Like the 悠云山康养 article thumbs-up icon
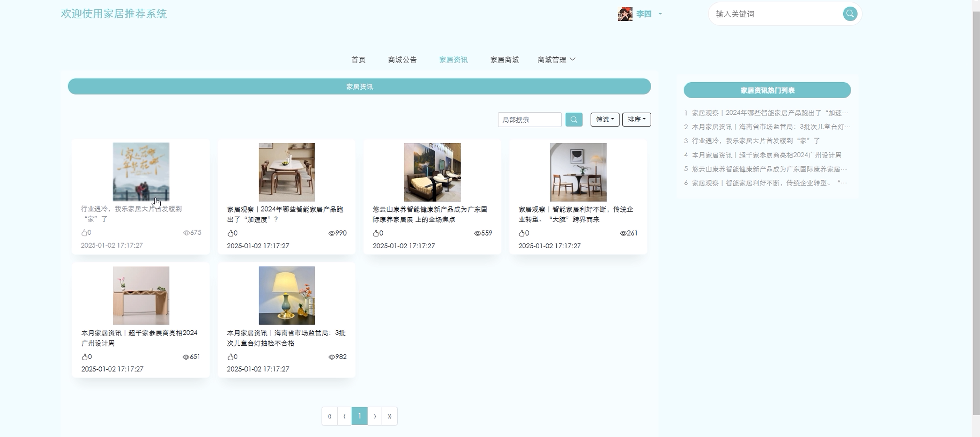Image resolution: width=980 pixels, height=437 pixels. [376, 233]
